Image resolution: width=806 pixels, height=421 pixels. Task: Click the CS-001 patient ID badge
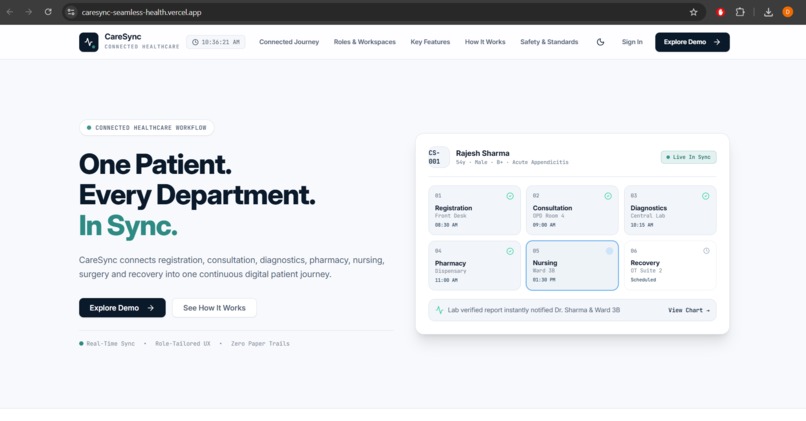click(x=438, y=157)
